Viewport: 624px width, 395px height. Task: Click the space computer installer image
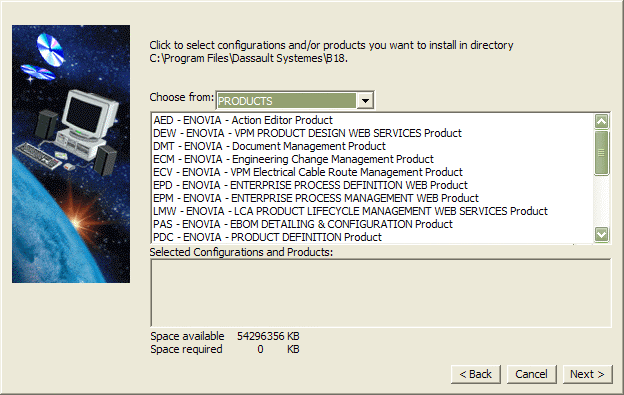point(71,154)
